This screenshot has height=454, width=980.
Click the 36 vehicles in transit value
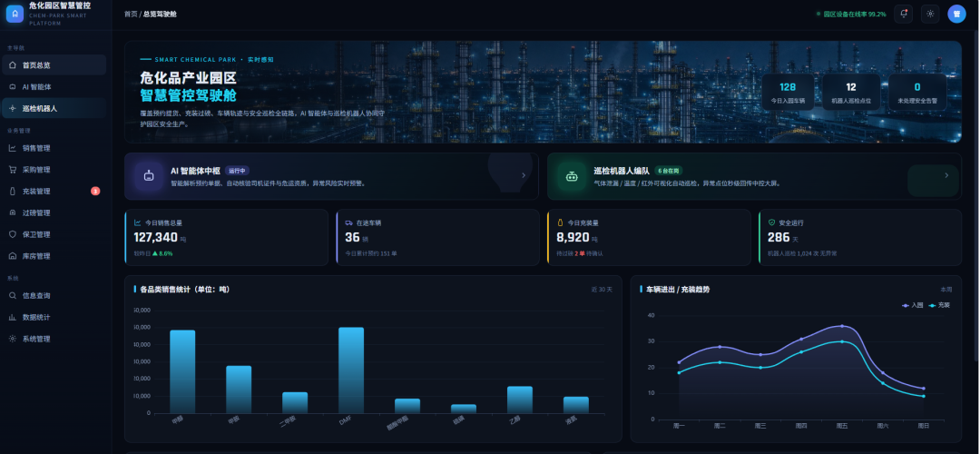point(352,237)
